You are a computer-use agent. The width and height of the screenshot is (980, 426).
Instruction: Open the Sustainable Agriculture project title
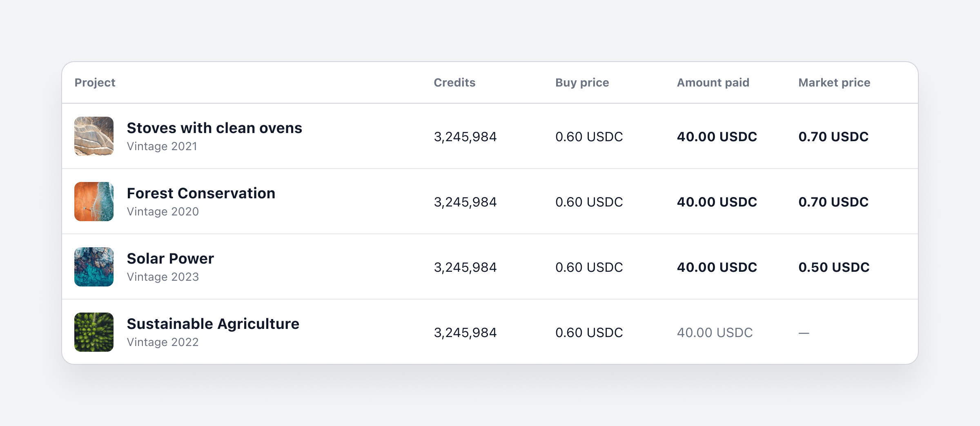point(213,324)
